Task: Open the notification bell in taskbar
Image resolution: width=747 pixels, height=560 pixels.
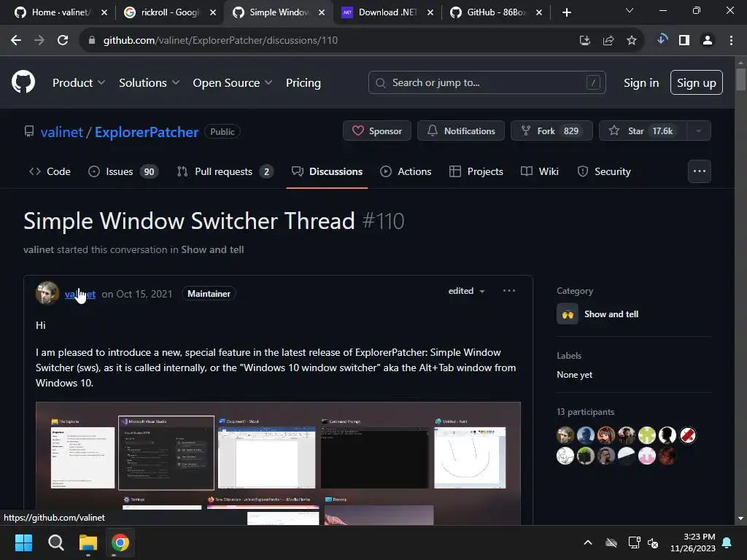Action: [x=727, y=542]
